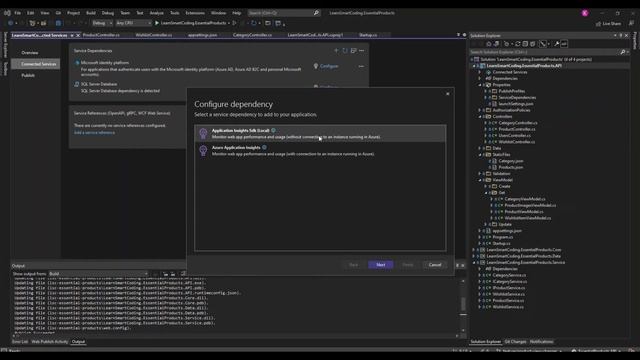This screenshot has height=360, width=640.
Task: Click info icon beside Azure Application Insights
Action: pos(264,147)
